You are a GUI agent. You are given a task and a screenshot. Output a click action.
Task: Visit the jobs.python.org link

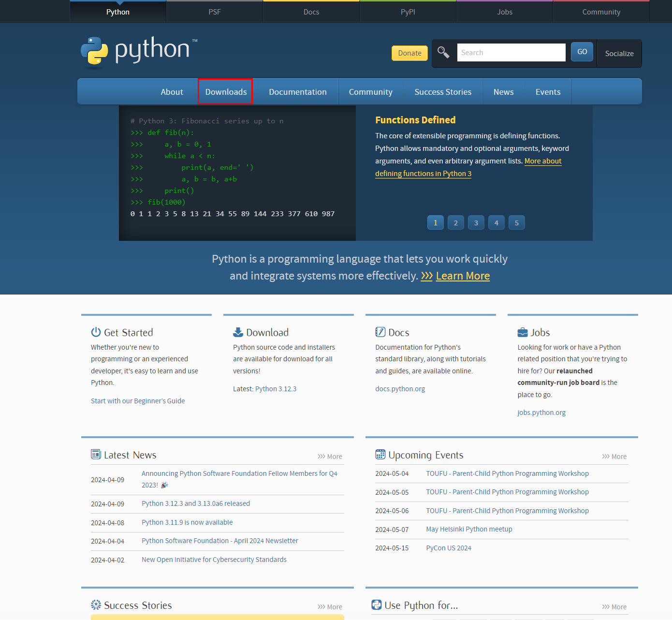point(541,413)
